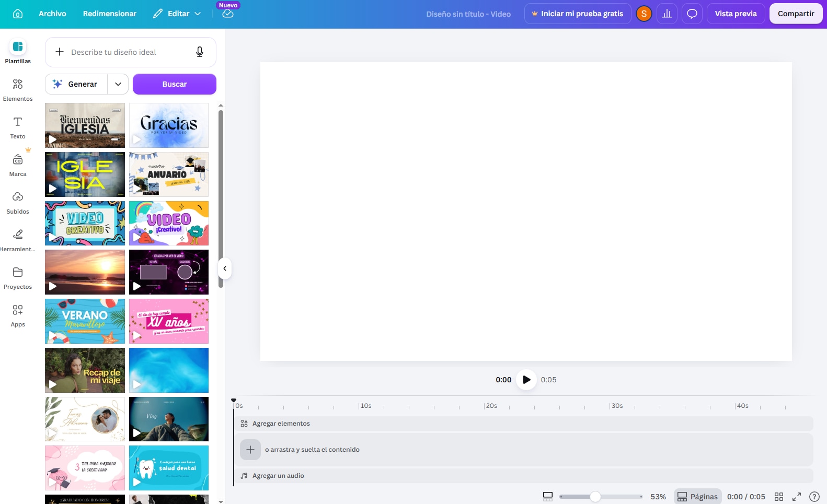
Task: Open the analytics bar chart icon
Action: point(667,14)
